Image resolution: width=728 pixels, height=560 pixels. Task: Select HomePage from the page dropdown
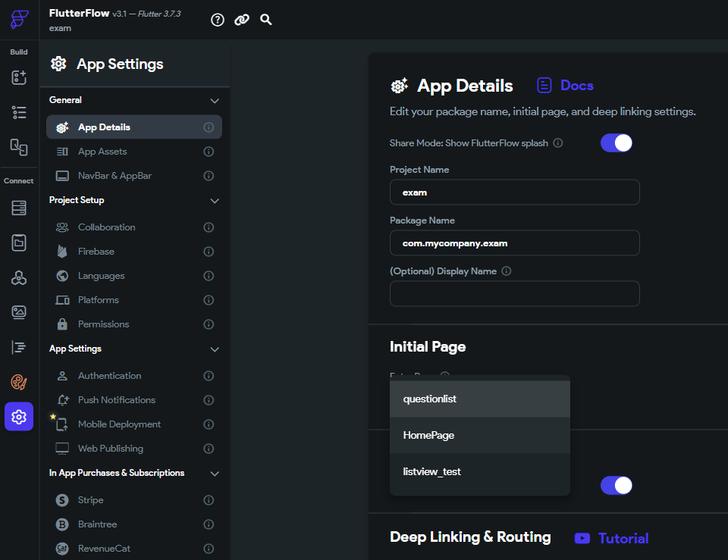(x=479, y=435)
